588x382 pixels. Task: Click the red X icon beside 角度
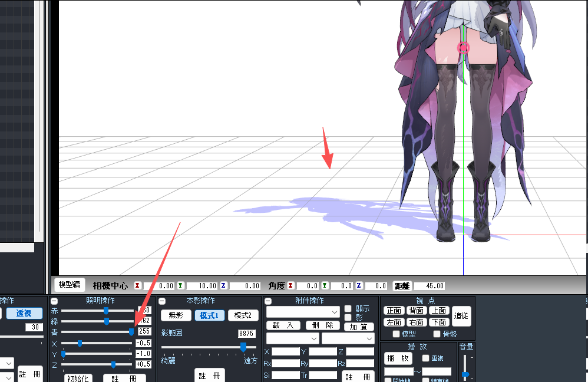290,285
